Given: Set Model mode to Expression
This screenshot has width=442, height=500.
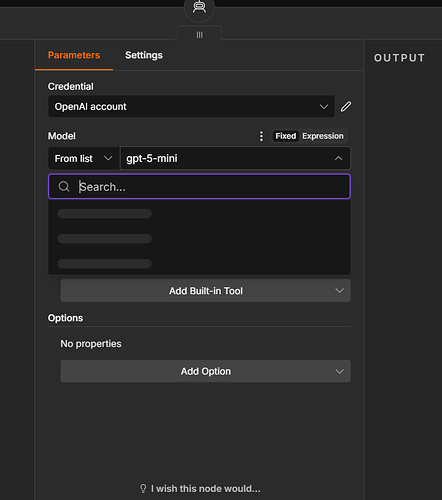Looking at the screenshot, I should point(323,136).
